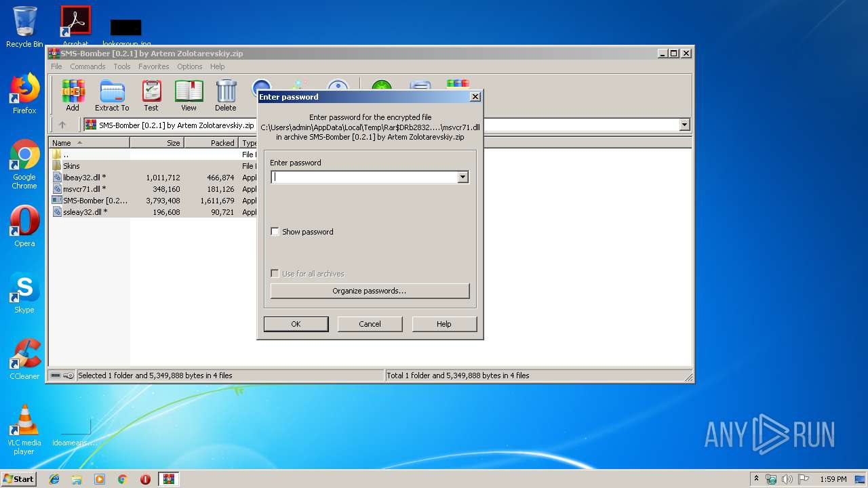This screenshot has width=868, height=488.
Task: Click the Test archive toolbar icon
Action: pos(151,95)
